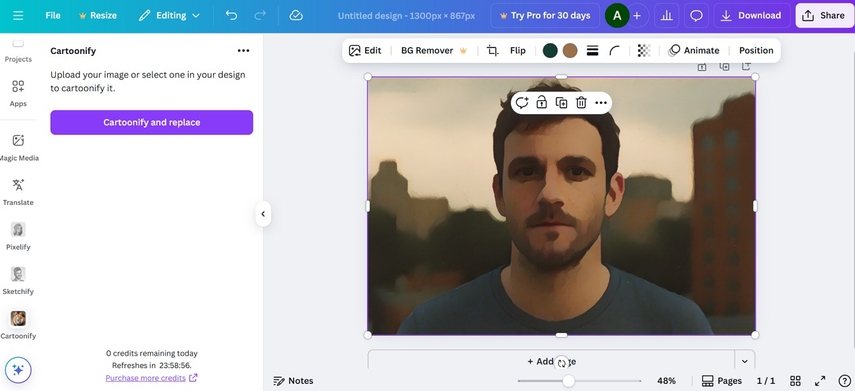855x391 pixels.
Task: Open the transparency checkerboard icon
Action: 643,51
